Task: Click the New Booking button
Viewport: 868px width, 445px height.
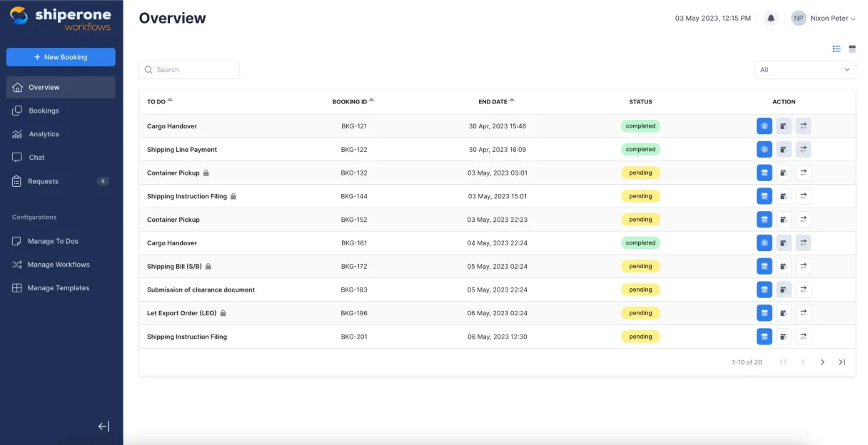Action: coord(61,57)
